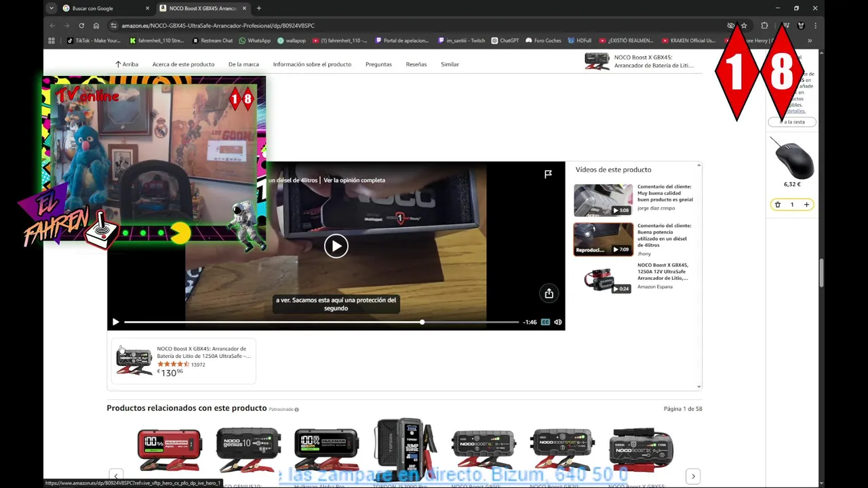Viewport: 868px width, 488px height.
Task: Open 'im_santiii - Twitch' bookmark
Action: pos(462,41)
